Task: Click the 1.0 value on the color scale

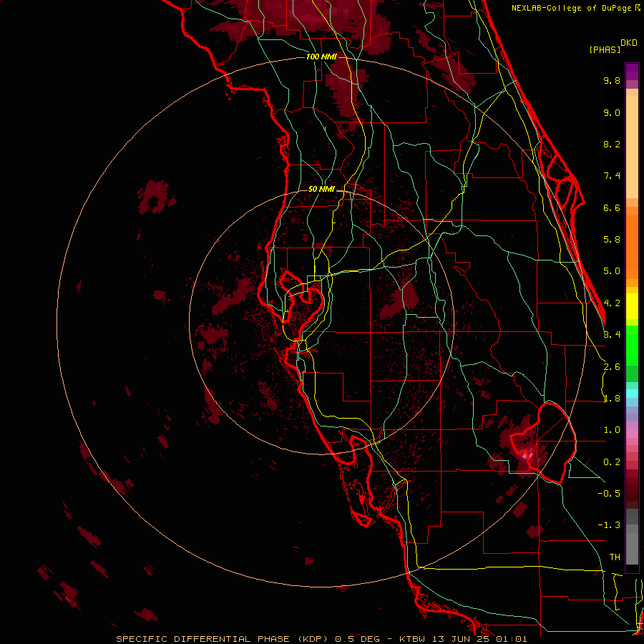Action: click(612, 430)
